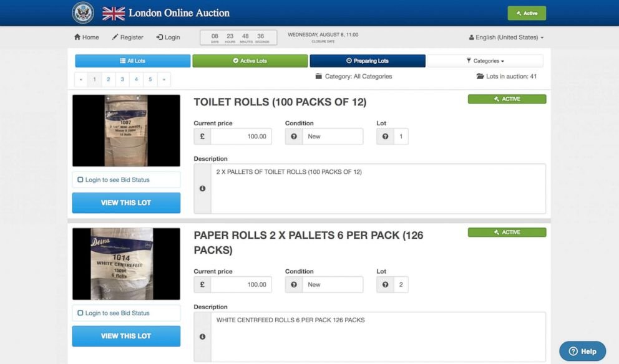Open the English (United States) language dropdown
This screenshot has width=619, height=364.
[506, 37]
